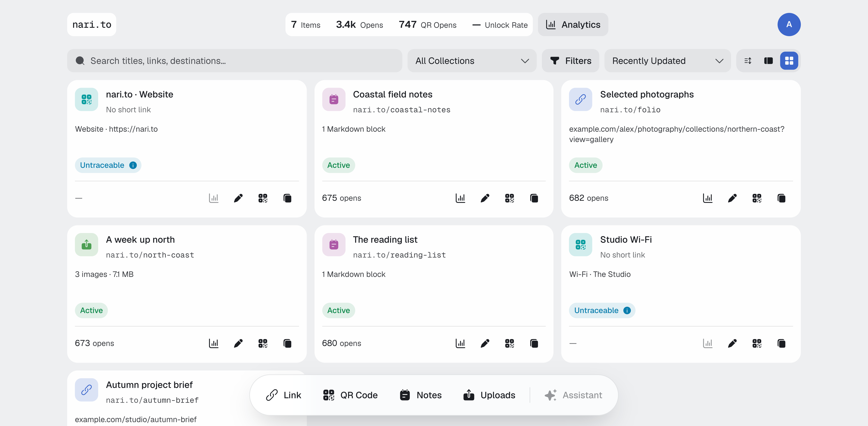The image size is (868, 426).
Task: Open analytics for Coastal field notes card
Action: 460,198
